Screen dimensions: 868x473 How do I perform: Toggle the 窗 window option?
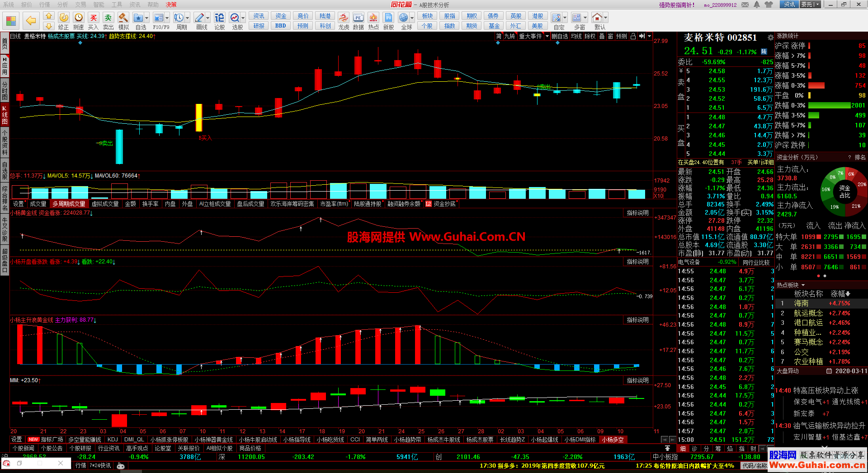click(610, 36)
